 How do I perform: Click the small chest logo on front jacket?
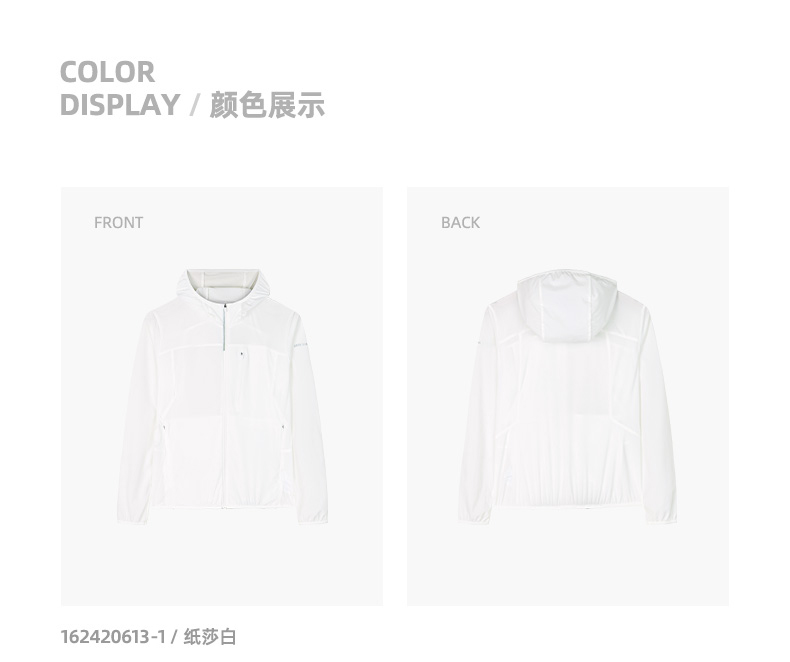click(240, 354)
